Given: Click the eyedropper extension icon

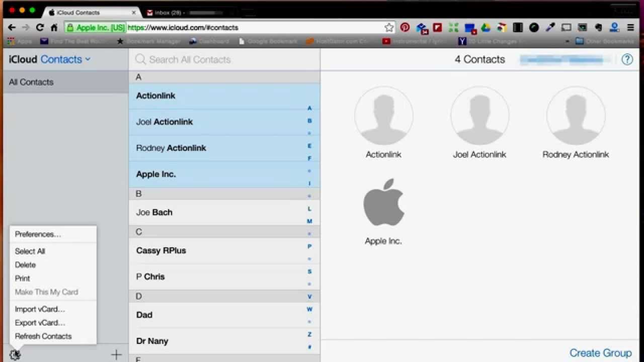Looking at the screenshot, I should (550, 28).
